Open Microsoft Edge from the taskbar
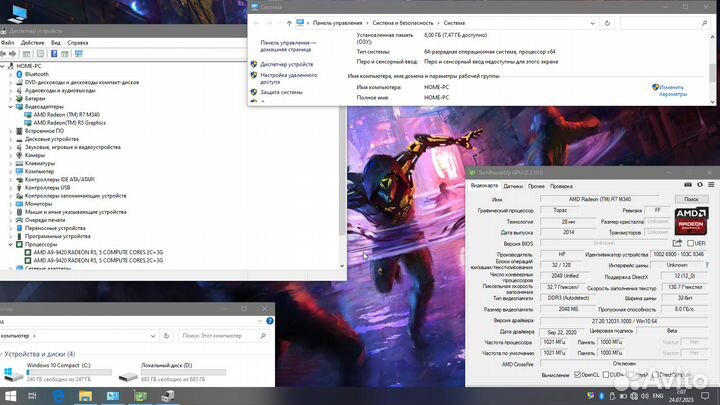This screenshot has width=720, height=405. point(59,396)
